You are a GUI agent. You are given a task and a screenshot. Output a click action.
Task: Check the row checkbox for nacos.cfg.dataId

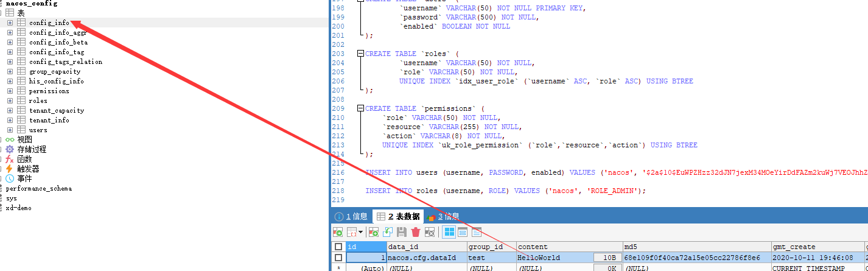[338, 258]
